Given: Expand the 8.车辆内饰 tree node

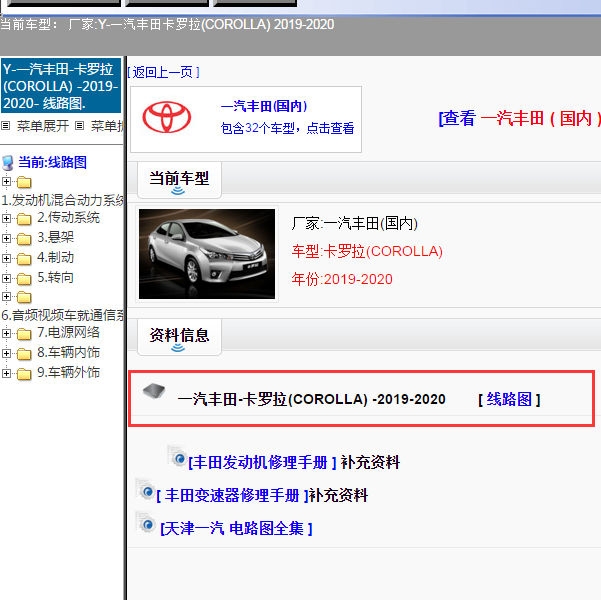Looking at the screenshot, I should 6,353.
